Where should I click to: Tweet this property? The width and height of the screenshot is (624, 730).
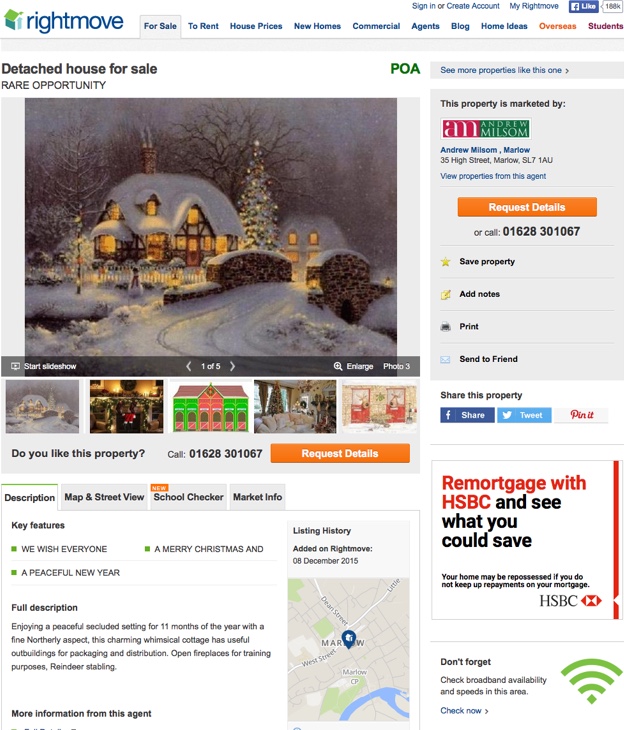pos(524,415)
